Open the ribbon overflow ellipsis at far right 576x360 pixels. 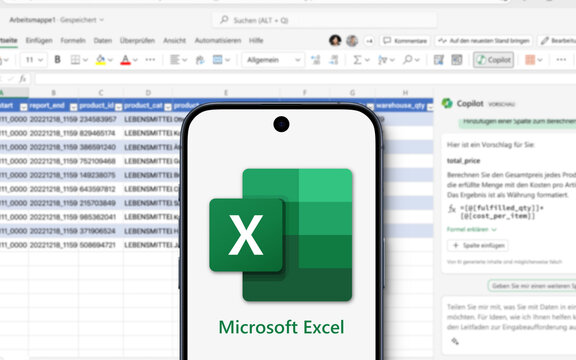(x=561, y=60)
